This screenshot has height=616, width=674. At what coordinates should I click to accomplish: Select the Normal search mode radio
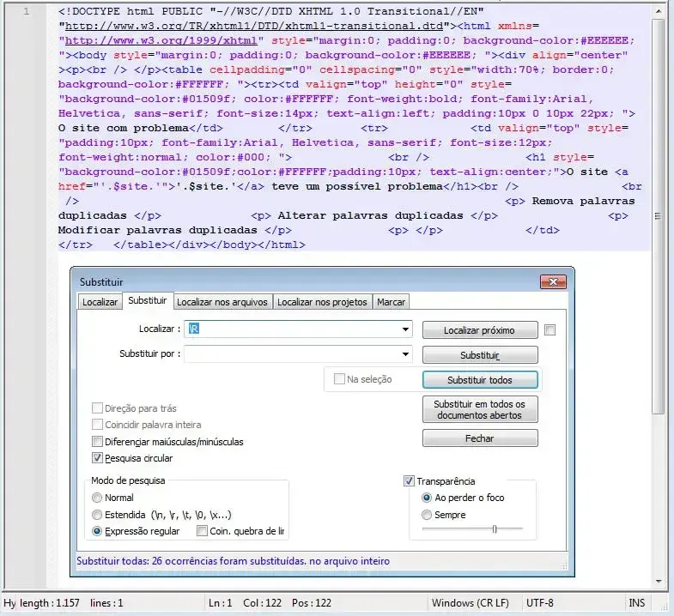(x=97, y=498)
